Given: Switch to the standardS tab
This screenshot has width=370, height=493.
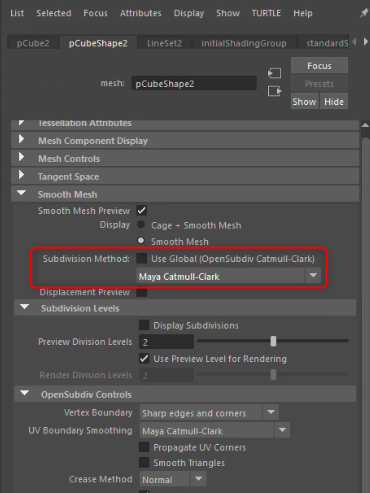Looking at the screenshot, I should pos(323,43).
